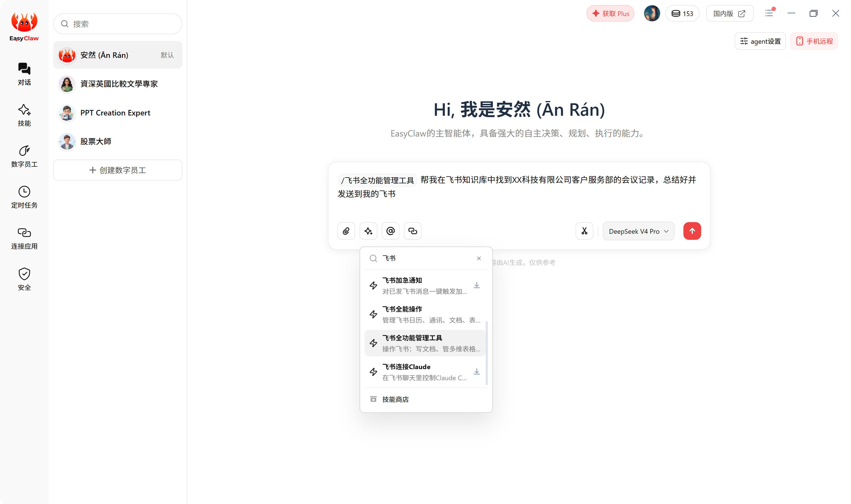Open the DeepSeek V4 Pro model dropdown
Screen dimensions: 851x504
click(x=638, y=231)
